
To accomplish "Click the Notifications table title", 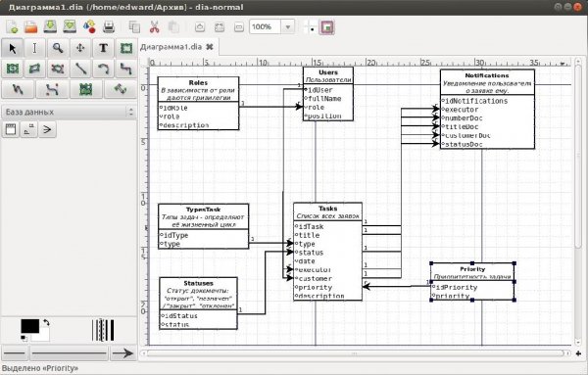I will 487,75.
